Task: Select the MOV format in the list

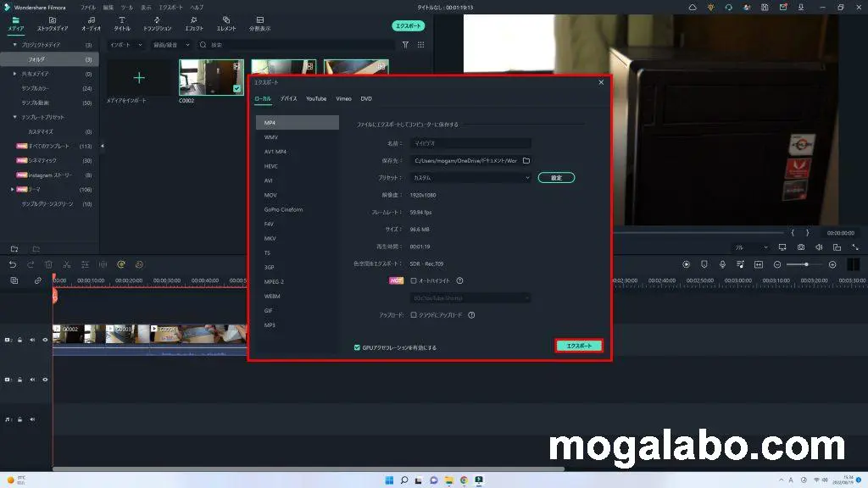Action: pyautogui.click(x=270, y=195)
